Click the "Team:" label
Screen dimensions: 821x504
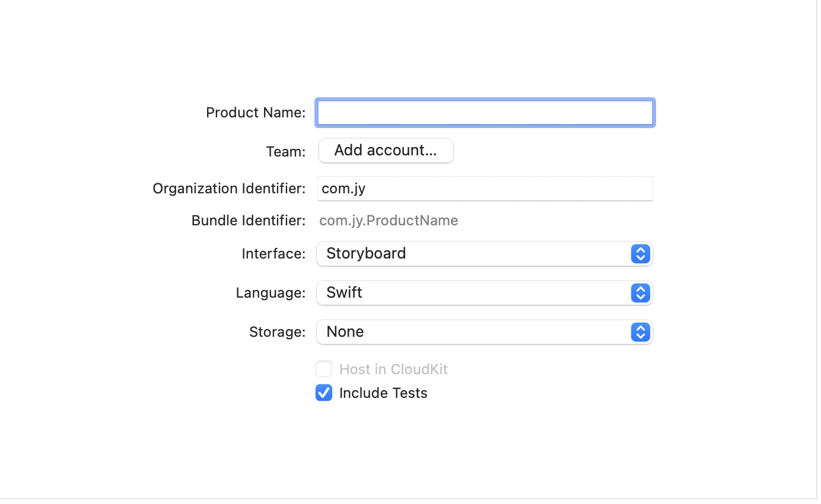tap(286, 152)
